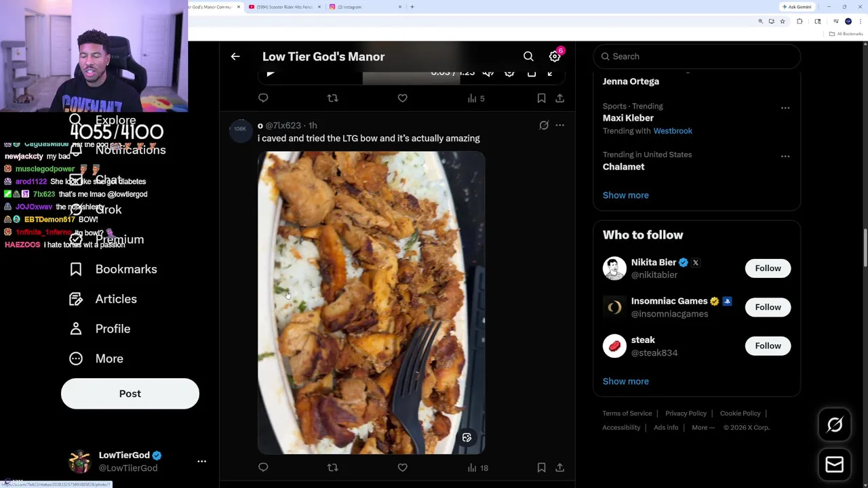Open Nikita Bier's profile
The height and width of the screenshot is (488, 868).
(x=654, y=262)
